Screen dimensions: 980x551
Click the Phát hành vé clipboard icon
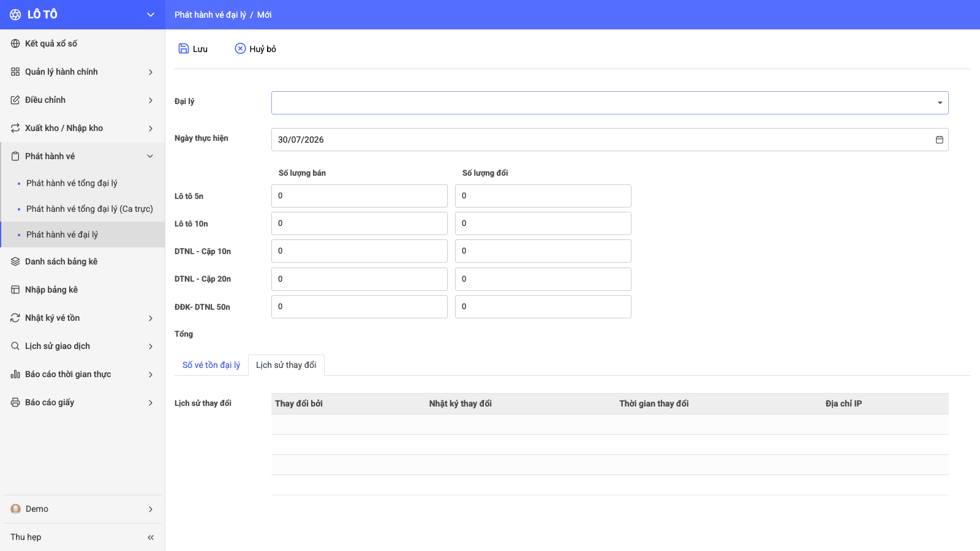pyautogui.click(x=15, y=156)
